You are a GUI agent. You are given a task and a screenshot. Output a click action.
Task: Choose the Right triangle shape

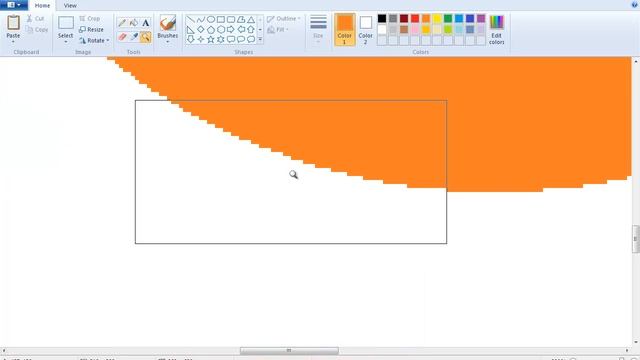tap(191, 29)
